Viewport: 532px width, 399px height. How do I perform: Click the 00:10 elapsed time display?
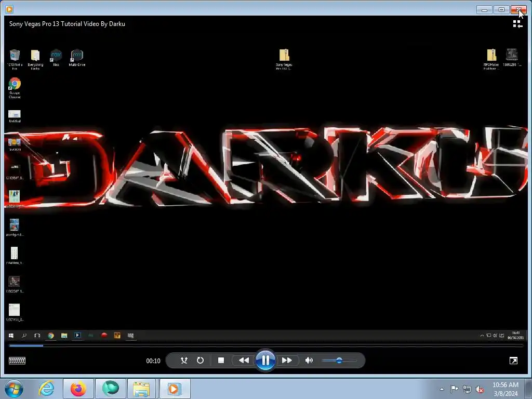153,361
